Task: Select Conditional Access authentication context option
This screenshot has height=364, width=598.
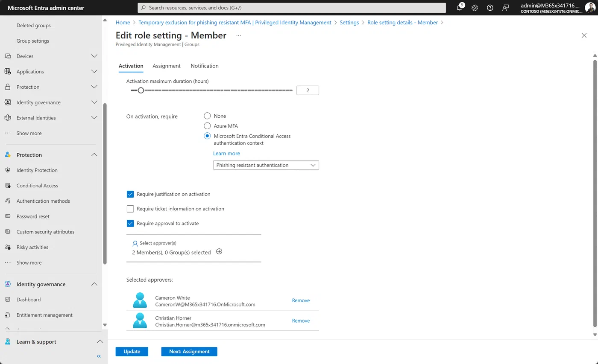Action: pos(207,136)
